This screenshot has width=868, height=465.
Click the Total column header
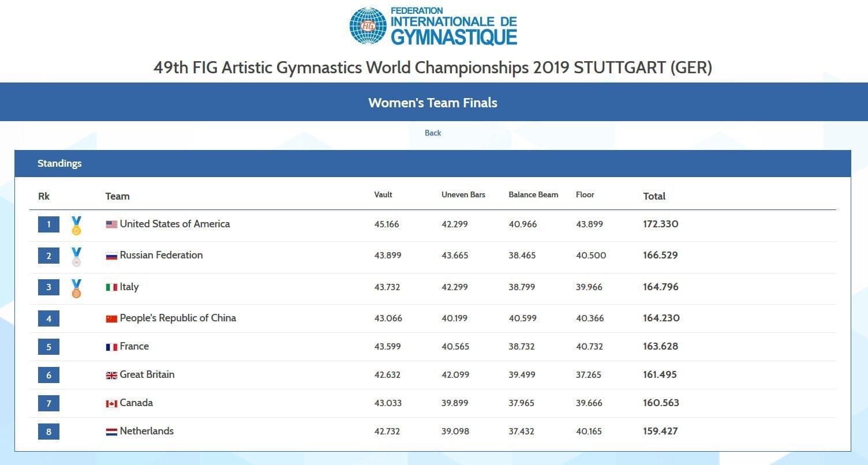point(654,196)
